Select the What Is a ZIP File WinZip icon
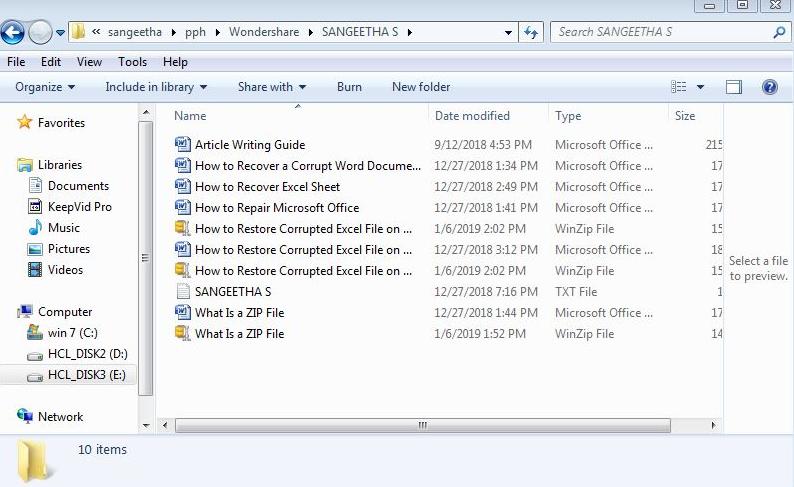 pyautogui.click(x=182, y=334)
